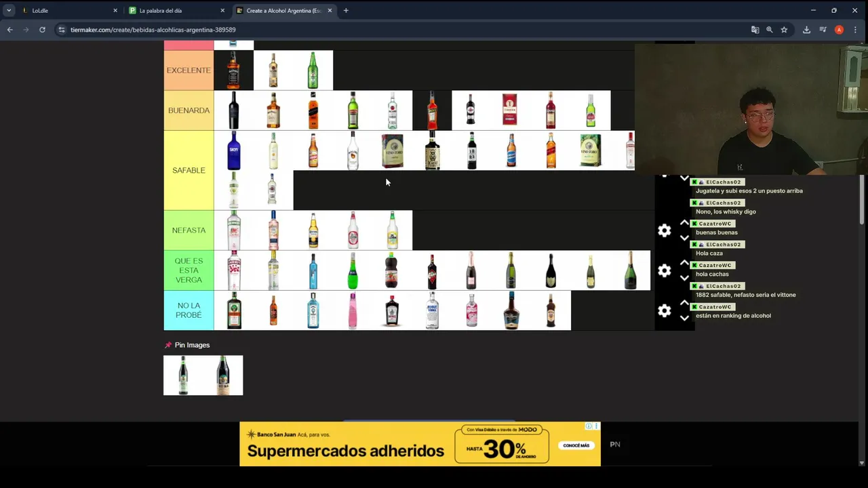Select Malibu white bottle in SAFABLE
Image resolution: width=868 pixels, height=488 pixels.
coord(353,150)
